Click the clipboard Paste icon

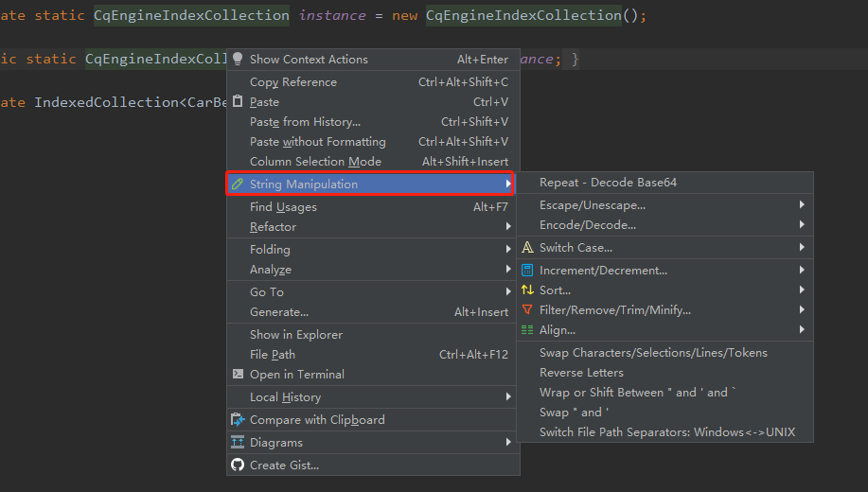[238, 101]
